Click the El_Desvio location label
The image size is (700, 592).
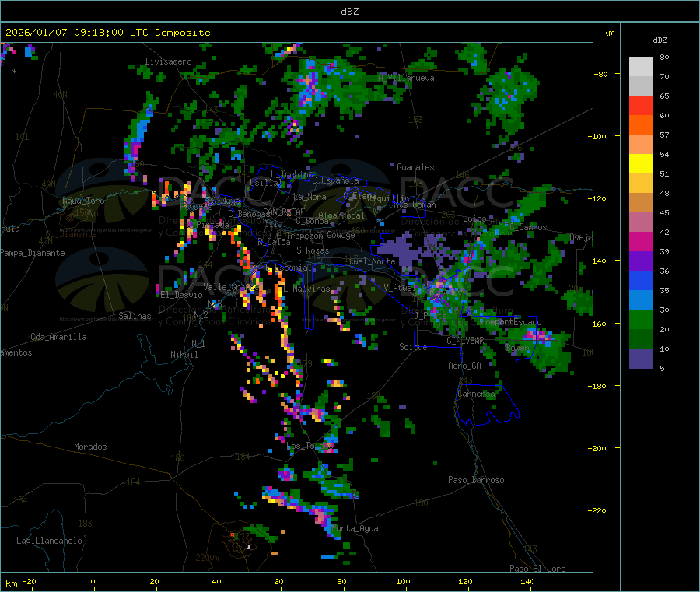182,295
